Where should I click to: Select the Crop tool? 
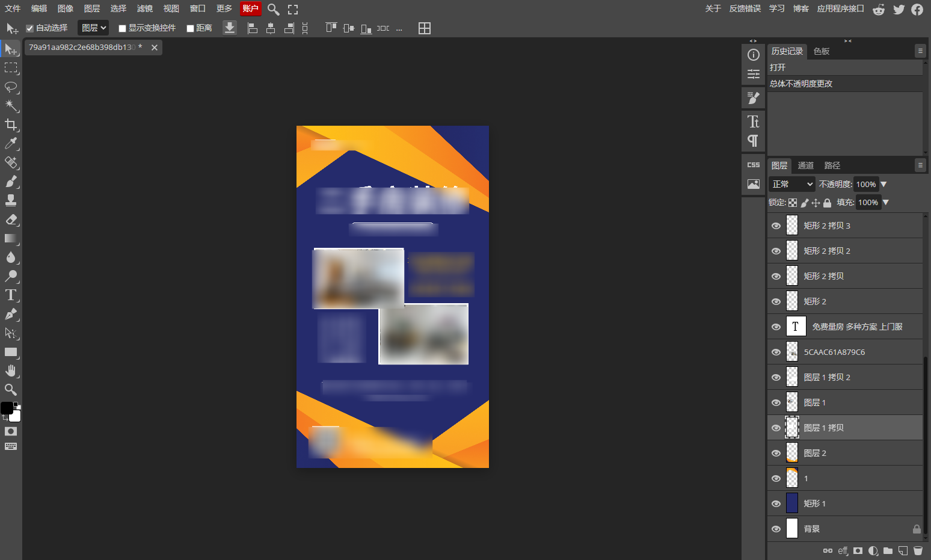[x=11, y=125]
